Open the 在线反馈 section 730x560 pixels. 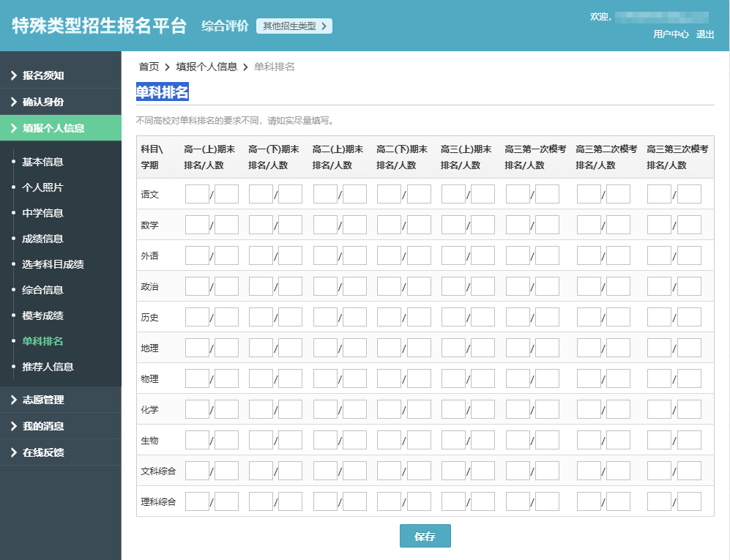click(x=38, y=452)
